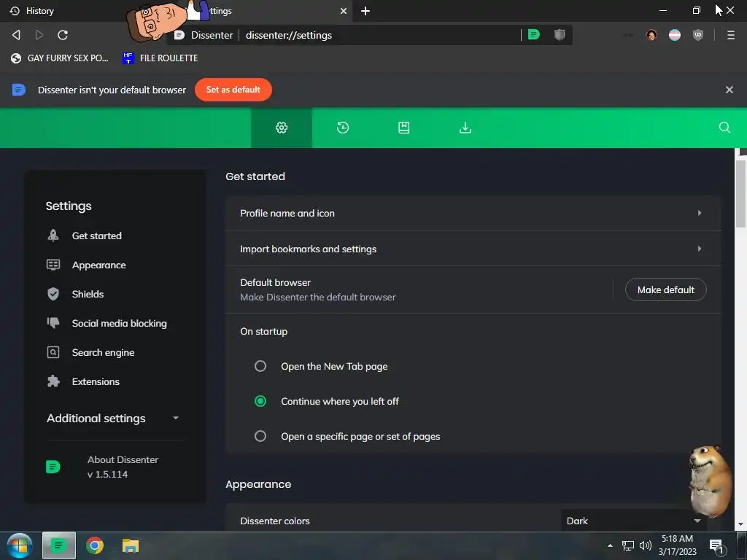This screenshot has width=747, height=560.
Task: Open the FILE ROULETTE bookmark
Action: click(160, 58)
